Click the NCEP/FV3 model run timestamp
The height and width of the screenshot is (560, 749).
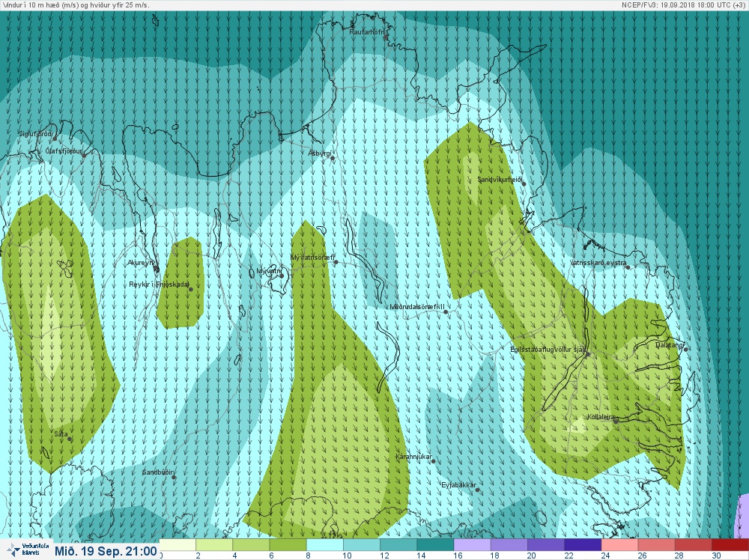pos(684,4)
